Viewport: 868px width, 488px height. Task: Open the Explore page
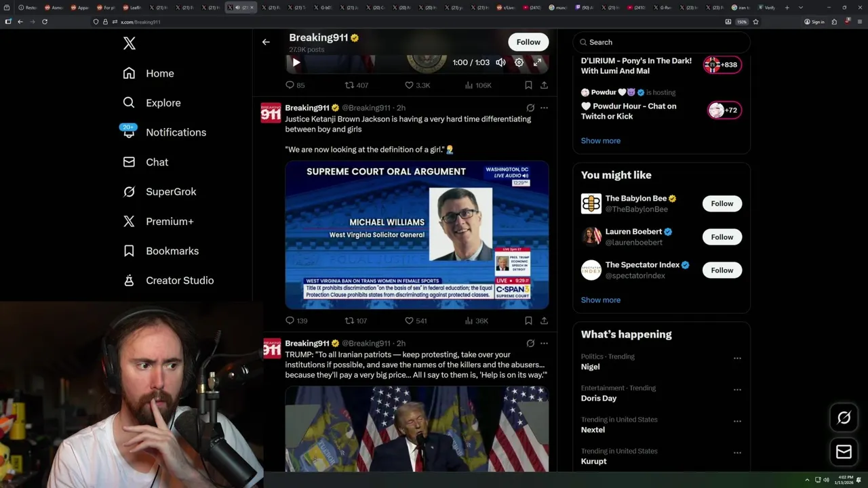[x=152, y=103]
